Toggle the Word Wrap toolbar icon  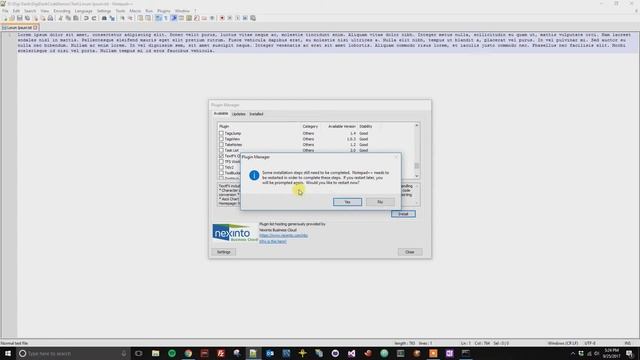pos(158,18)
